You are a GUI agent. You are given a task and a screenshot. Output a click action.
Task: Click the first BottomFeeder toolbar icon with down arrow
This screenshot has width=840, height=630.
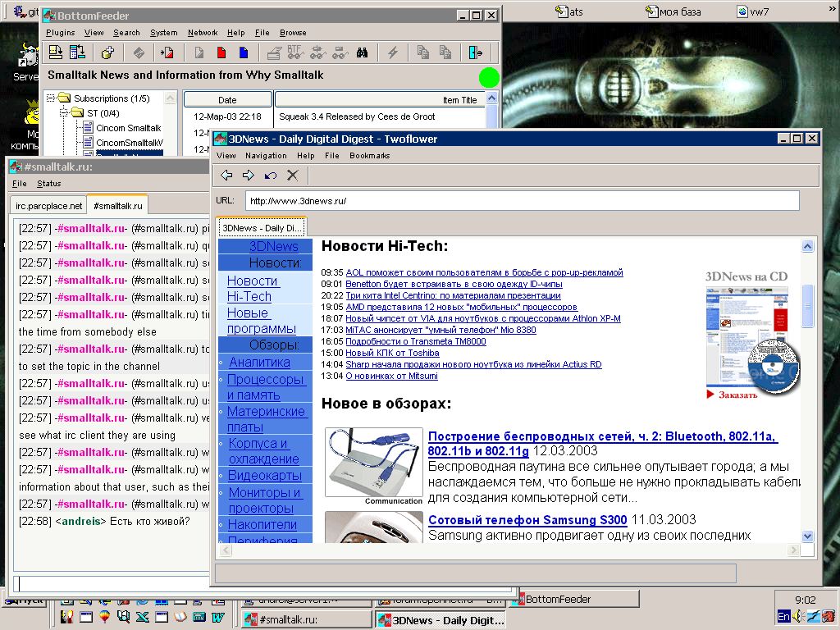[x=55, y=52]
